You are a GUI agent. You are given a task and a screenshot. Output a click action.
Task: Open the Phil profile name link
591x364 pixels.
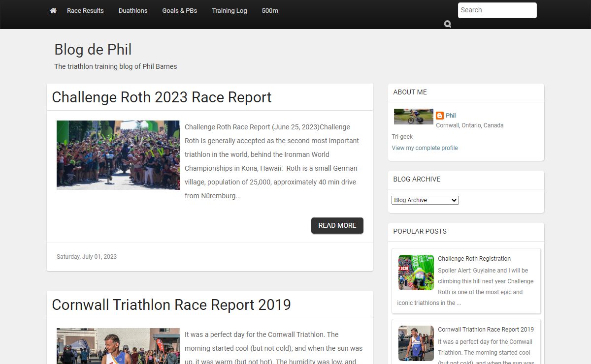[451, 116]
